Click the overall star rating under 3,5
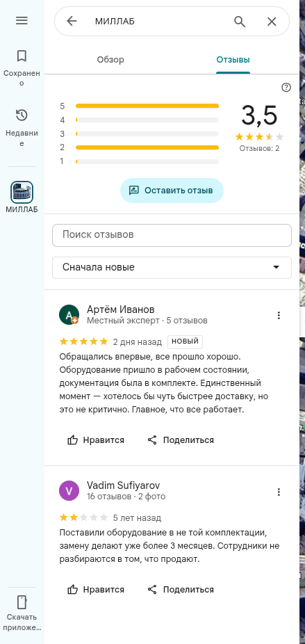This screenshot has height=644, width=305. pyautogui.click(x=259, y=137)
